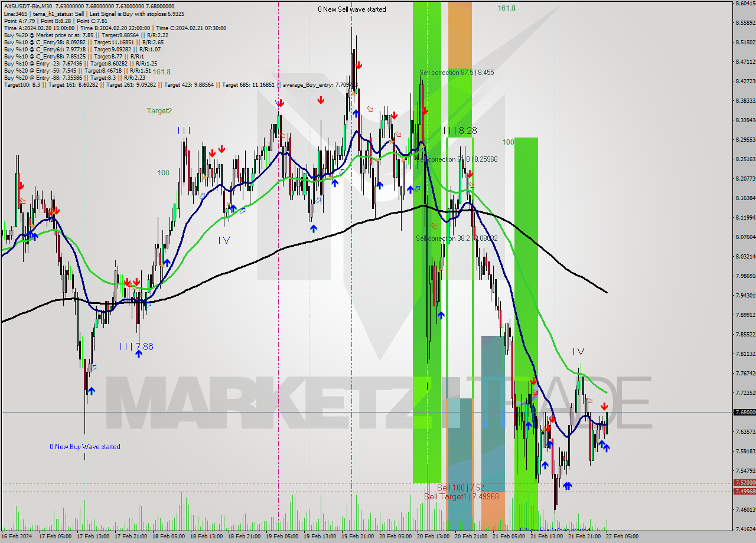
Task: Click the black 'I V' wave label
Action: click(x=578, y=352)
